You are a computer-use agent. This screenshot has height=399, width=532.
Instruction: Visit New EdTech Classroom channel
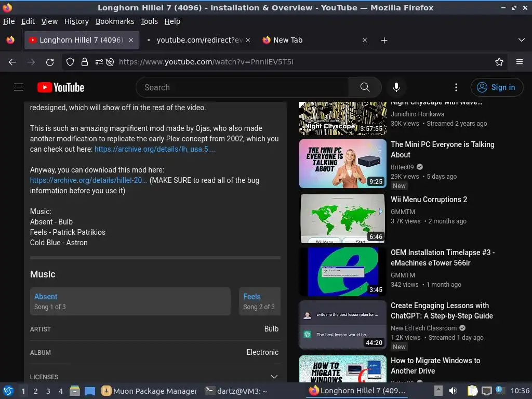coord(424,328)
